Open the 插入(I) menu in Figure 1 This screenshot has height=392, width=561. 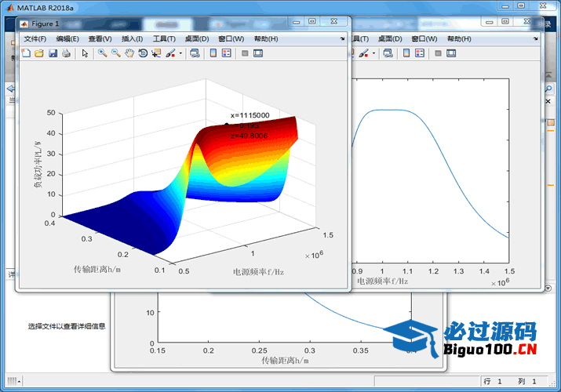(132, 38)
